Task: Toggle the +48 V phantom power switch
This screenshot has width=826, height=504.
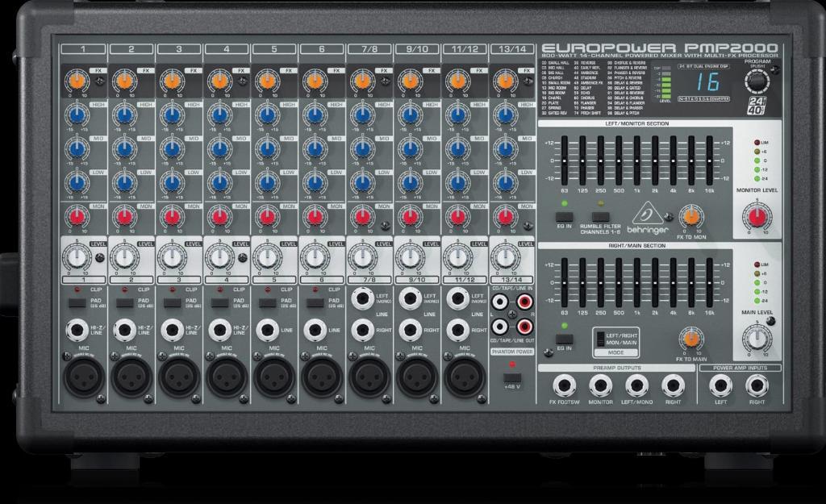Action: 512,377
